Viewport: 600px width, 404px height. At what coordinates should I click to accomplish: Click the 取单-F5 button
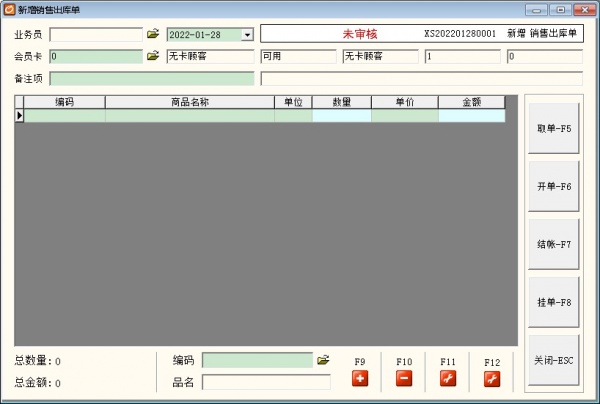click(554, 129)
